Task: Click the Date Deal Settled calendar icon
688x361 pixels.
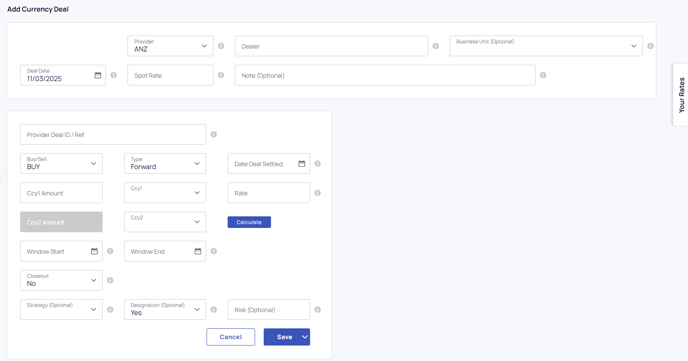Action: tap(301, 164)
